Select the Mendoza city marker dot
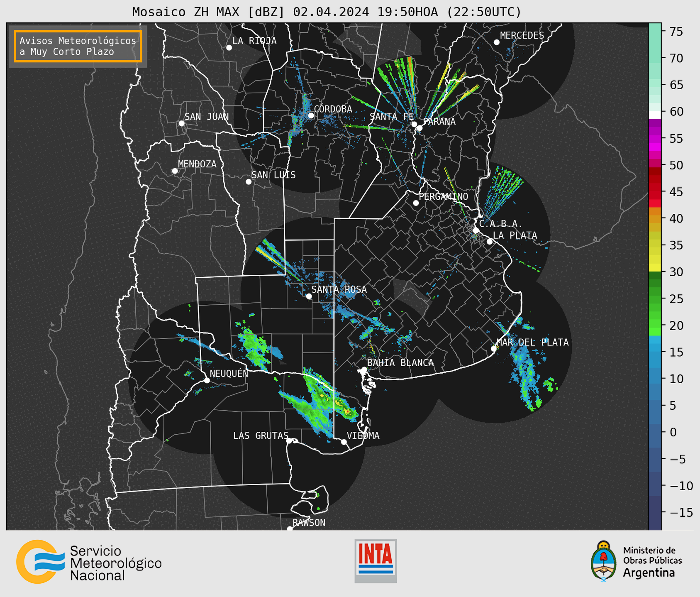Image resolution: width=700 pixels, height=597 pixels. (x=175, y=171)
